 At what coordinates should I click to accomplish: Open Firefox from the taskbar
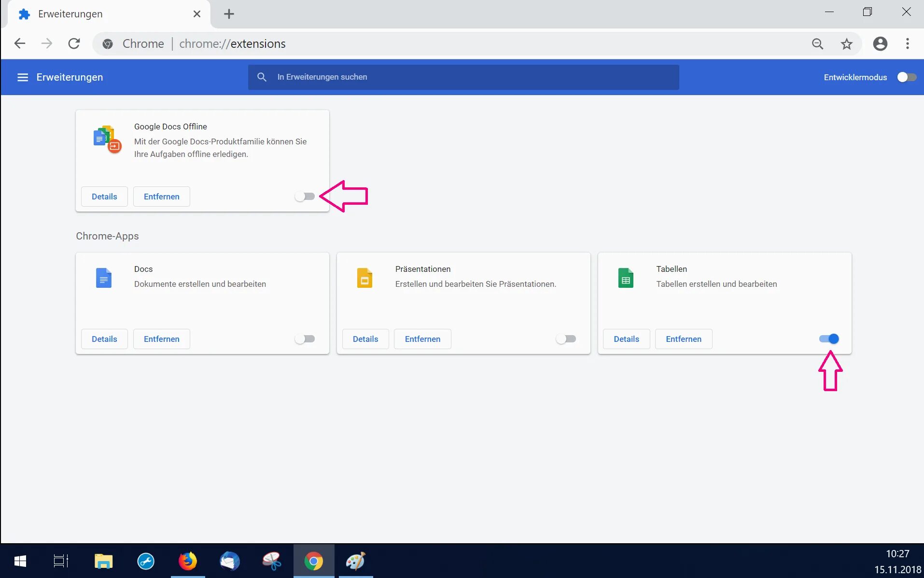pos(188,561)
